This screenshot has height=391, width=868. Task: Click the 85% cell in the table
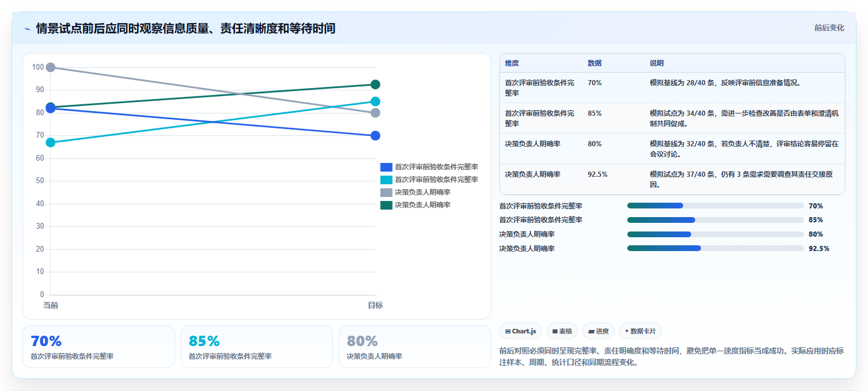(x=594, y=113)
